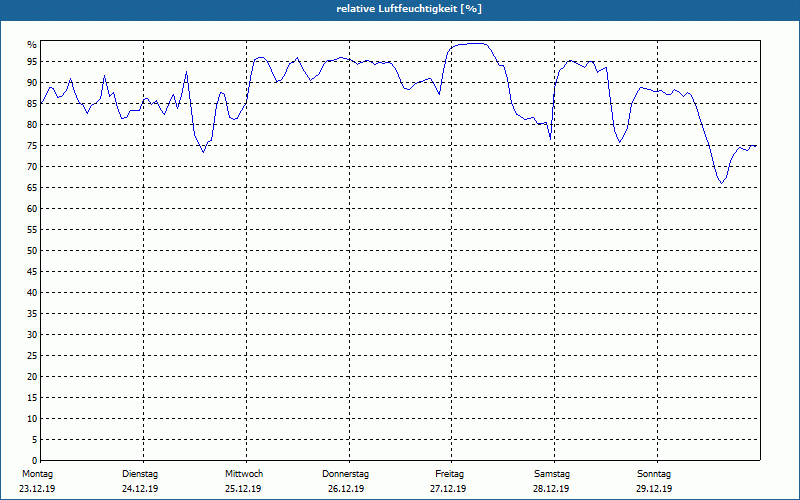Viewport: 800px width, 500px height.
Task: Click the '45' y-axis value
Action: (32, 271)
